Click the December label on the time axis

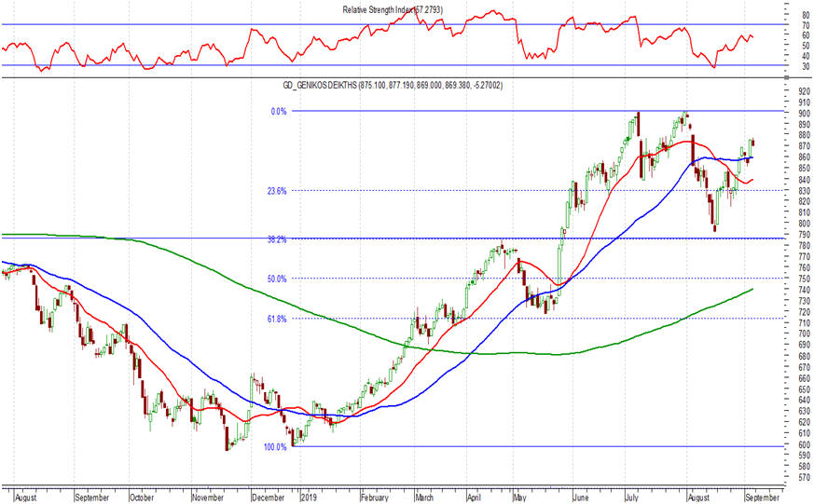point(268,497)
